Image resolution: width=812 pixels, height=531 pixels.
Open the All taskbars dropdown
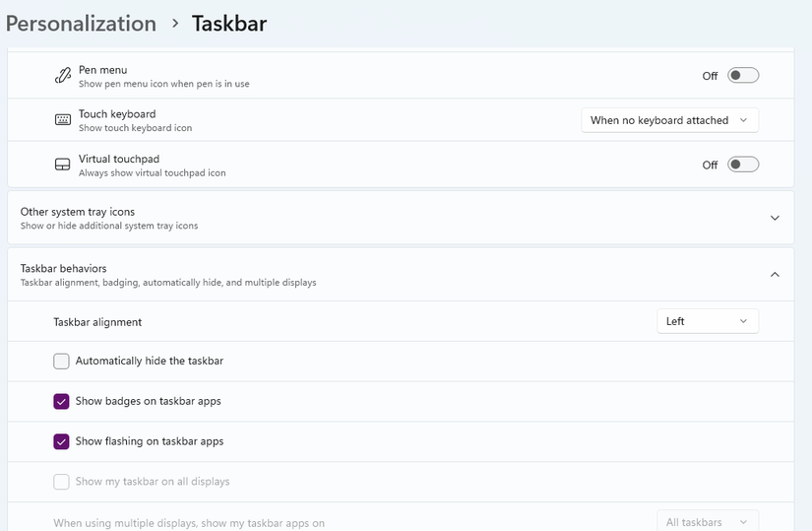[707, 522]
